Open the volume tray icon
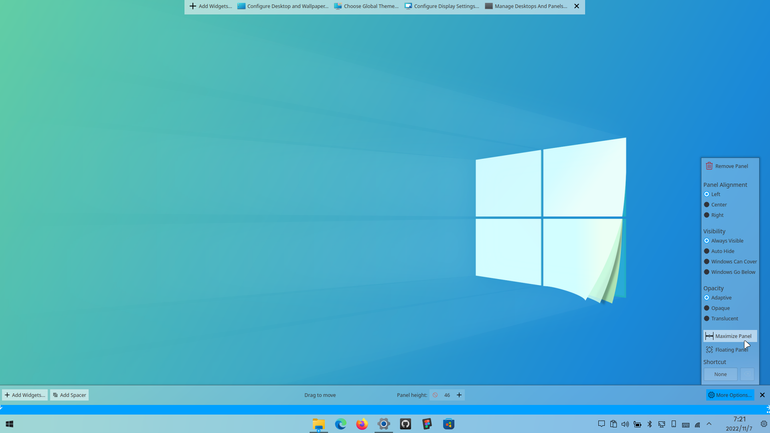Image resolution: width=770 pixels, height=433 pixels. (625, 424)
